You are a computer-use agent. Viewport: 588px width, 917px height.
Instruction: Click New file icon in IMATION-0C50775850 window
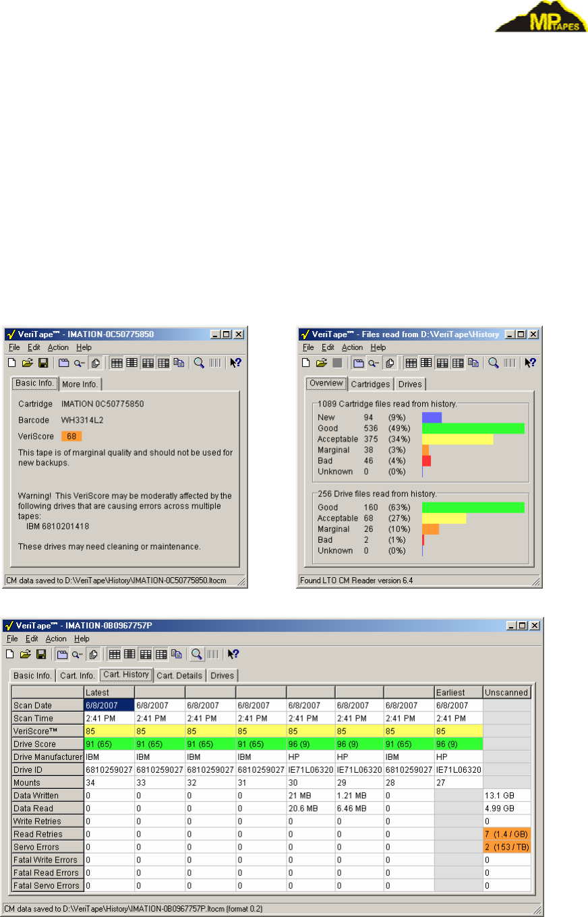[11, 362]
